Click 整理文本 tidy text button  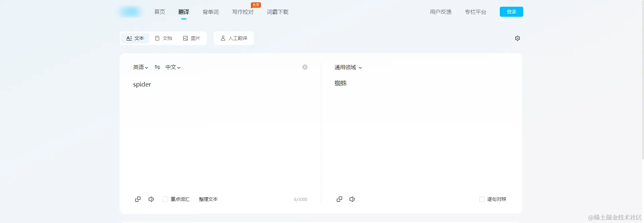click(208, 199)
